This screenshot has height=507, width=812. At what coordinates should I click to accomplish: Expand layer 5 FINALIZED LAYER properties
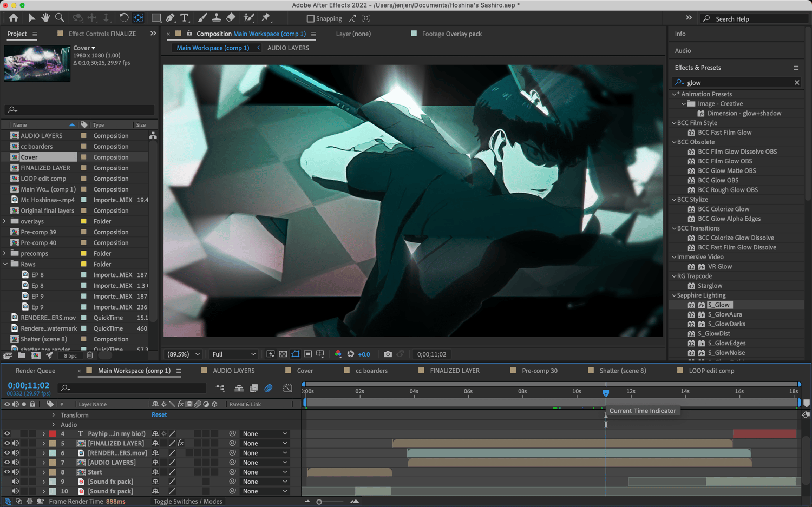pos(43,444)
